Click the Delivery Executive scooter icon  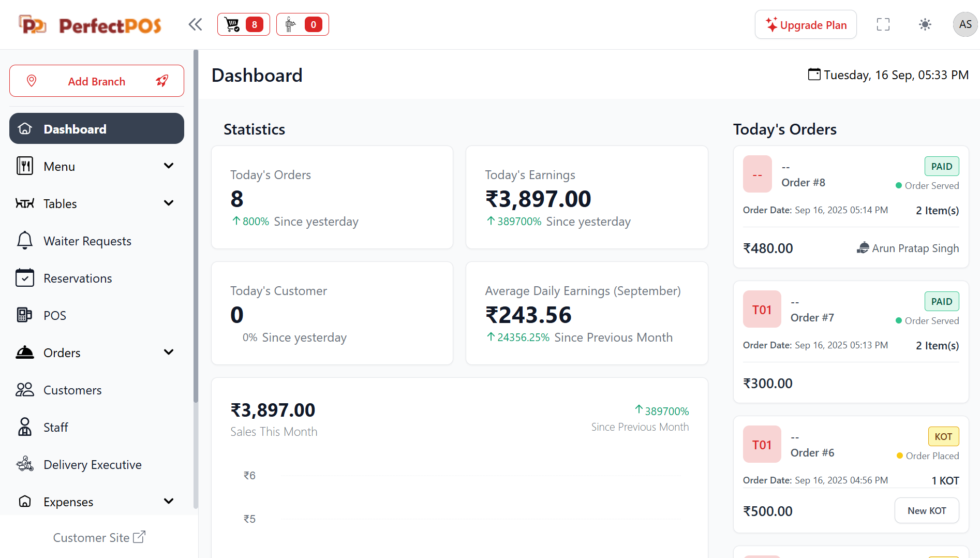pos(24,464)
